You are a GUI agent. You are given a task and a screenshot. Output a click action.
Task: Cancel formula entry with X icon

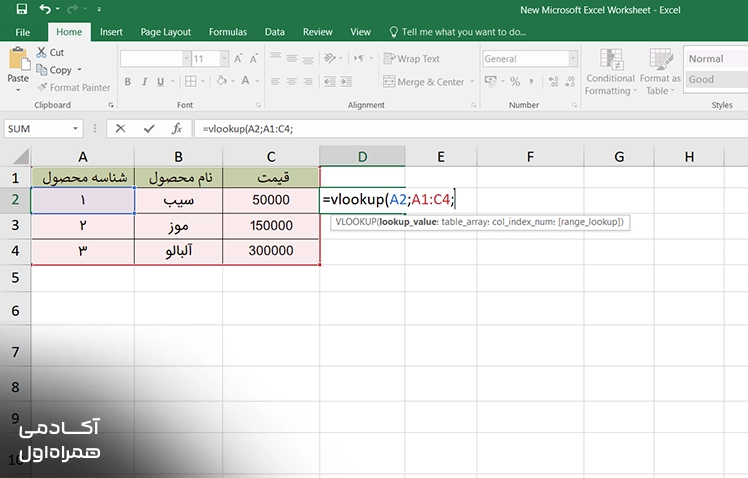[120, 128]
